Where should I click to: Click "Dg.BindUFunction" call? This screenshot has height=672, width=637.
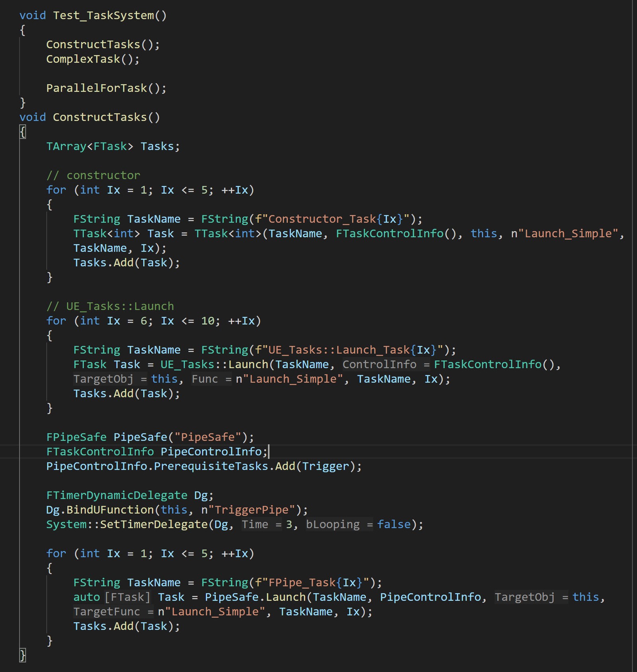pyautogui.click(x=100, y=510)
